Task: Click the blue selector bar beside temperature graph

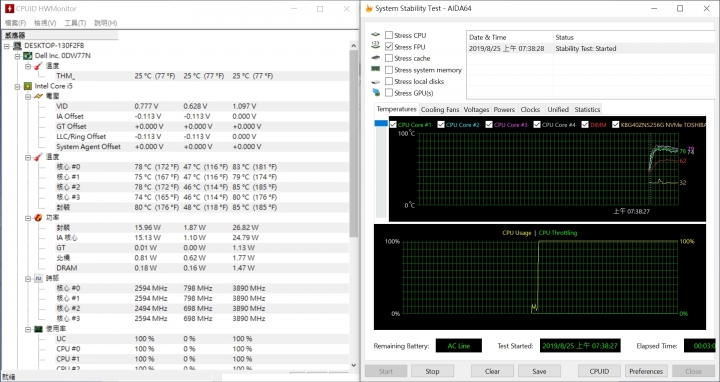Action: click(381, 123)
